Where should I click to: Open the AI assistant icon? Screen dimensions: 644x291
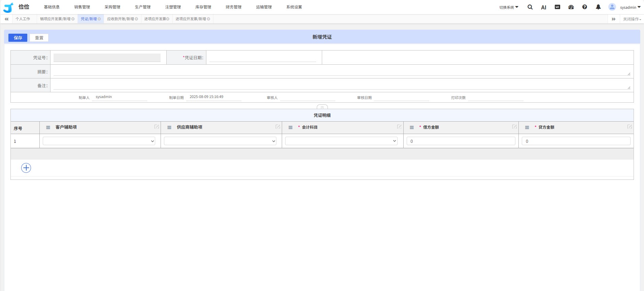pos(543,7)
